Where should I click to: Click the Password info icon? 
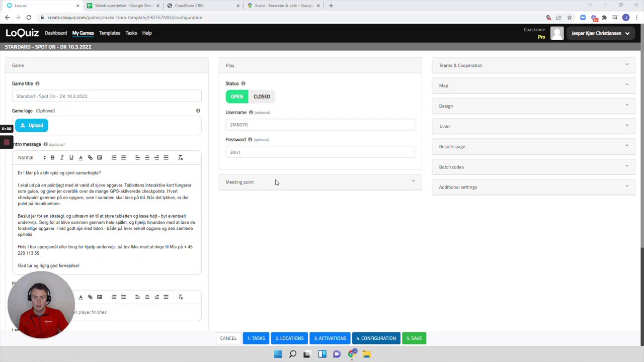click(x=250, y=139)
